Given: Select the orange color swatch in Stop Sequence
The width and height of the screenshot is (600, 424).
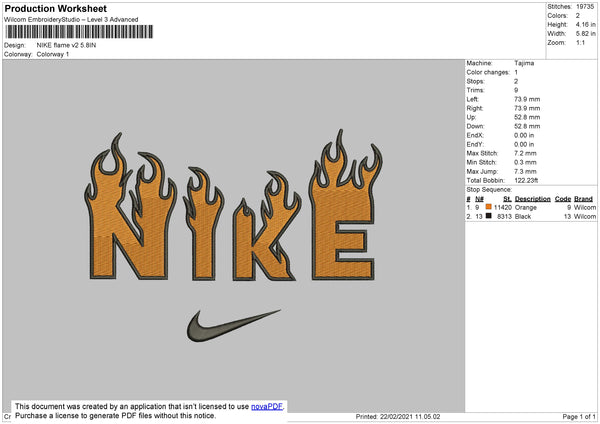Looking at the screenshot, I should pos(489,207).
